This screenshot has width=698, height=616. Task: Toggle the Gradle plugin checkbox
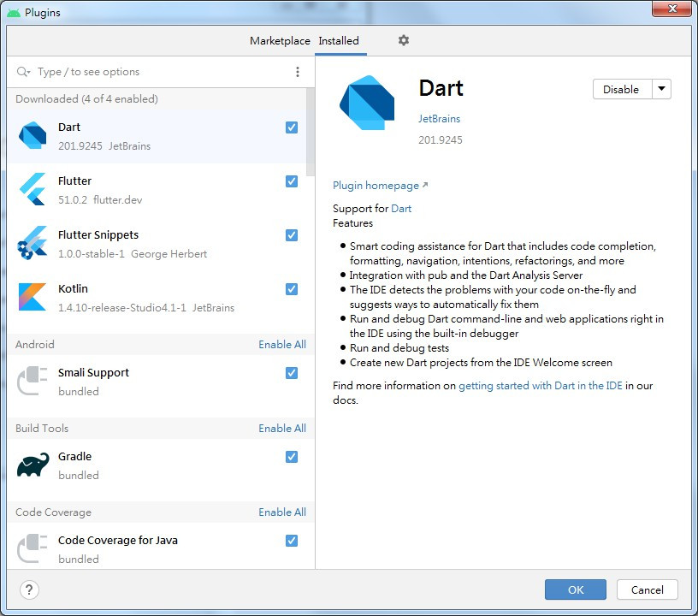point(292,457)
